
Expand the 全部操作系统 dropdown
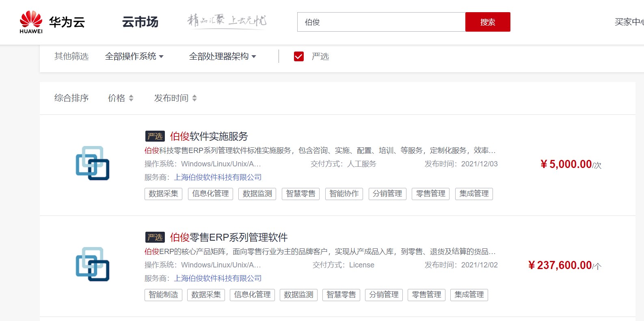pos(134,56)
